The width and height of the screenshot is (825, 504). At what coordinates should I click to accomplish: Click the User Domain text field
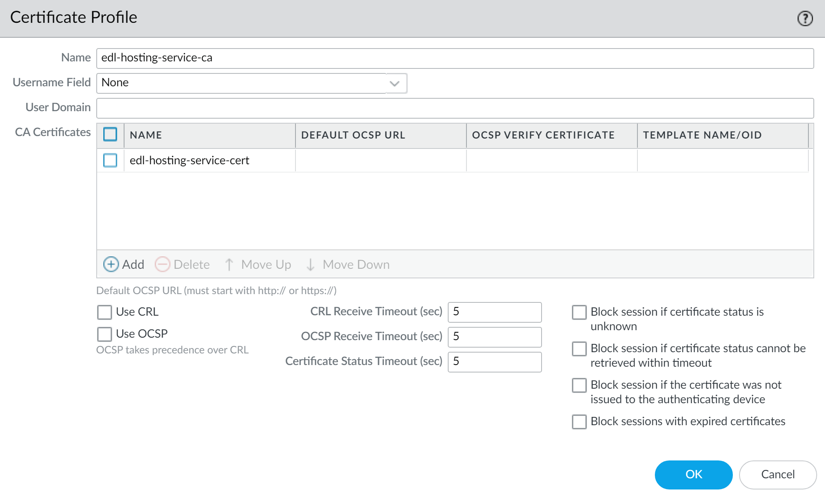click(x=454, y=108)
